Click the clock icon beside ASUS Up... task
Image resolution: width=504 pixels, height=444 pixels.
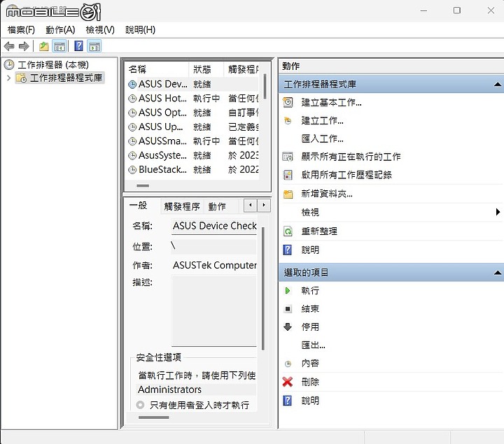tap(132, 127)
